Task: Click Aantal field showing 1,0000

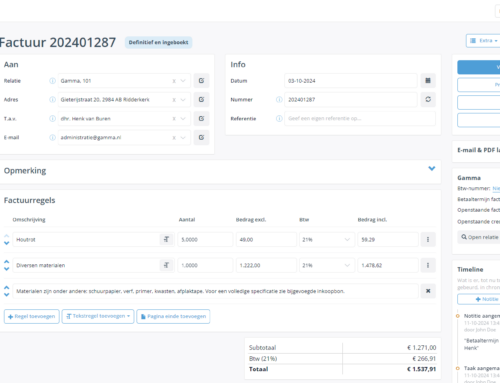Action: coord(205,265)
